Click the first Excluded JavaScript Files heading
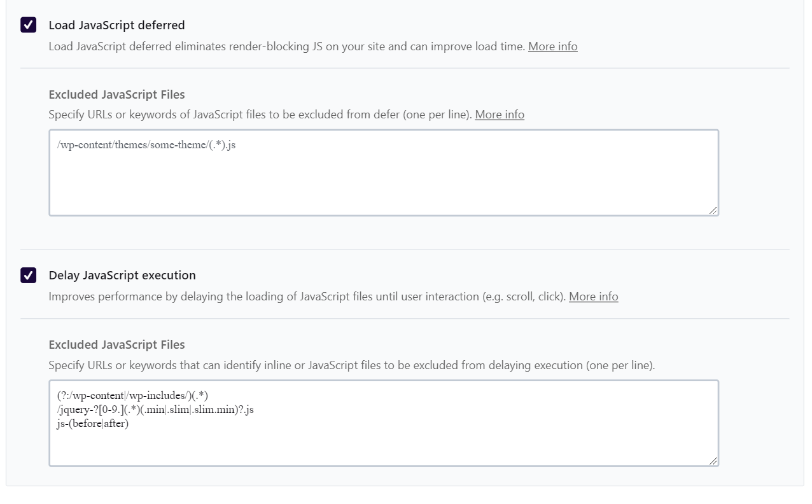Viewport: 812px width, 504px height. click(116, 94)
